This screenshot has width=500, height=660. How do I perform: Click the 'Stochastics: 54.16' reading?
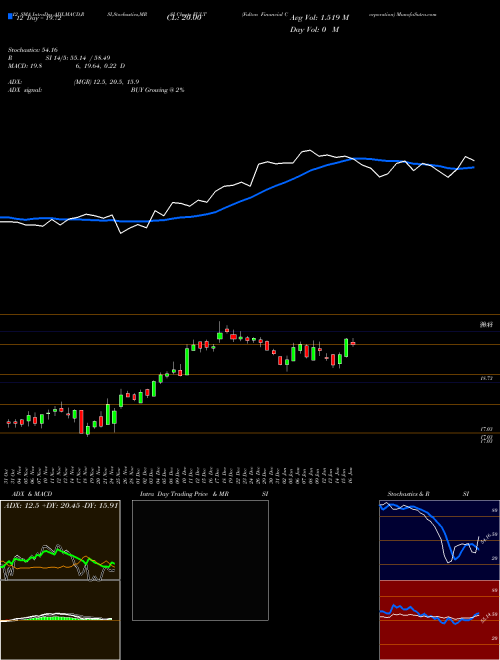click(33, 50)
